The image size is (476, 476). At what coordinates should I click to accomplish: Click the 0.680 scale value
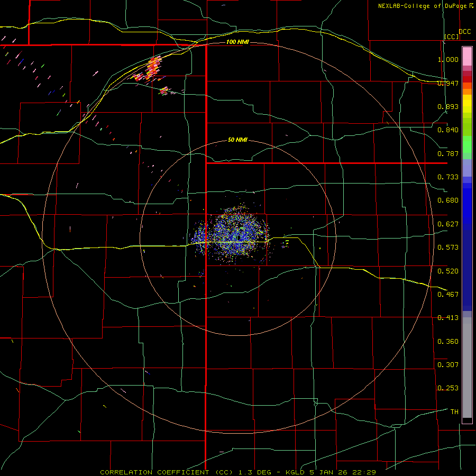click(x=448, y=200)
